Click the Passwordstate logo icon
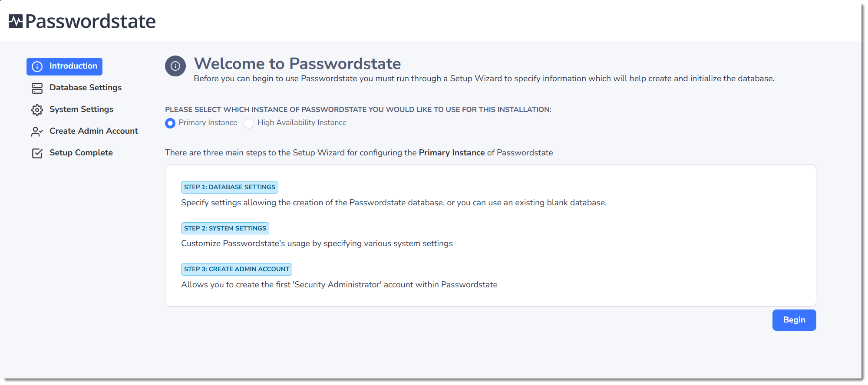The width and height of the screenshot is (868, 385). pyautogui.click(x=16, y=21)
